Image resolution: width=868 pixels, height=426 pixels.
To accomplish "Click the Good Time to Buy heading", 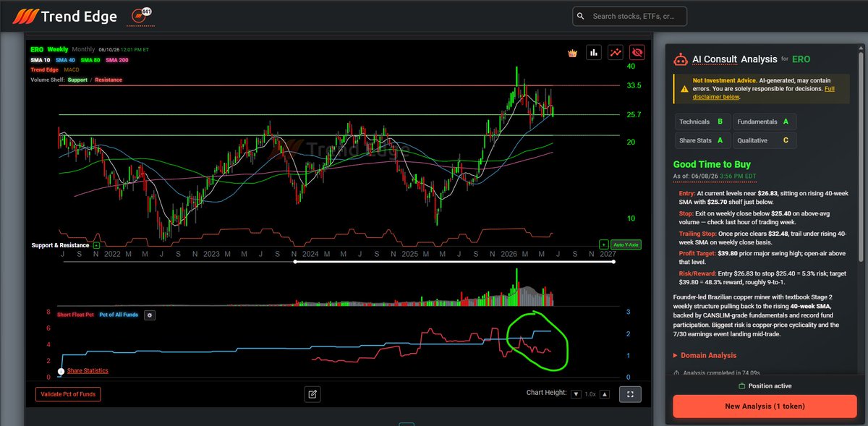I will [712, 165].
